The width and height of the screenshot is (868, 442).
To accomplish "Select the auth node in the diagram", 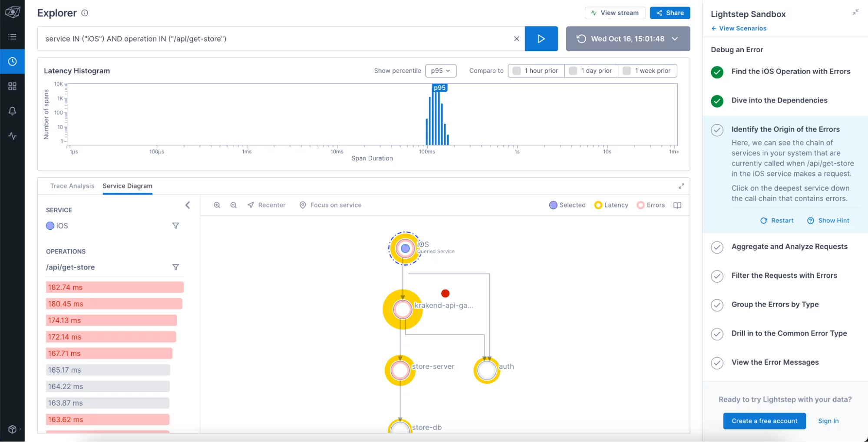I will [486, 370].
